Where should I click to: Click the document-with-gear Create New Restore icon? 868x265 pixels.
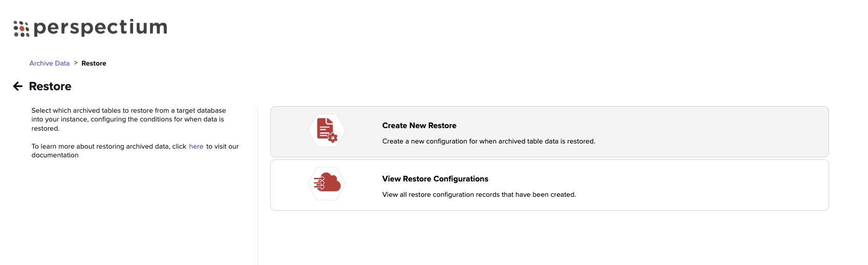327,130
